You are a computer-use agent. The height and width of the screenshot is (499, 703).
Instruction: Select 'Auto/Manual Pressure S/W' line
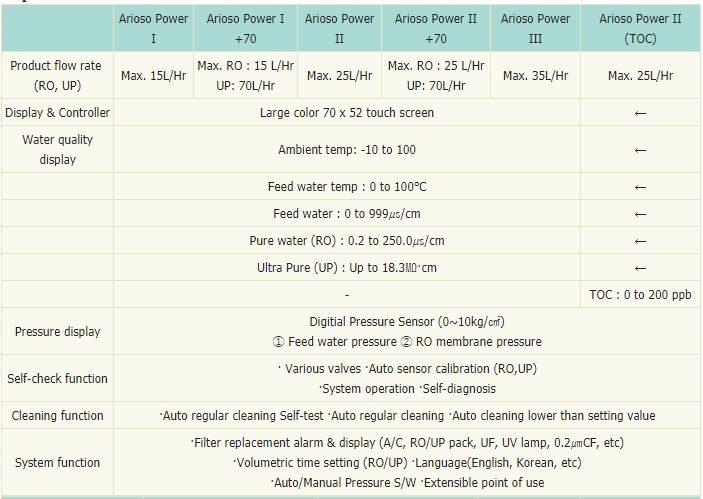(407, 482)
